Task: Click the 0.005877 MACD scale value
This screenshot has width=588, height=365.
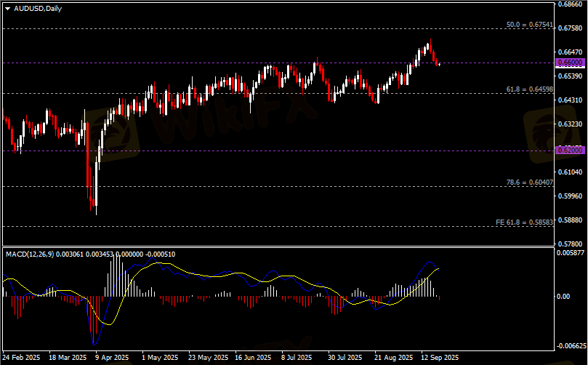Action: pos(571,253)
